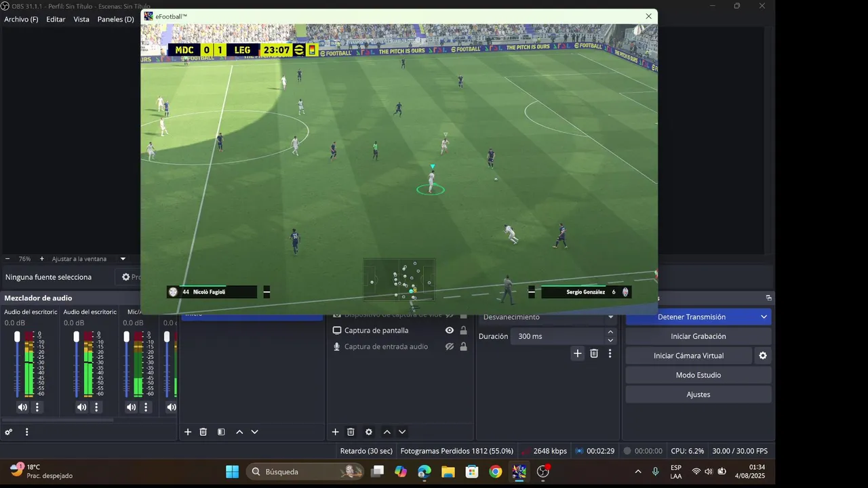Mute the first Audio del escritorio channel
This screenshot has width=868, height=488.
22,407
